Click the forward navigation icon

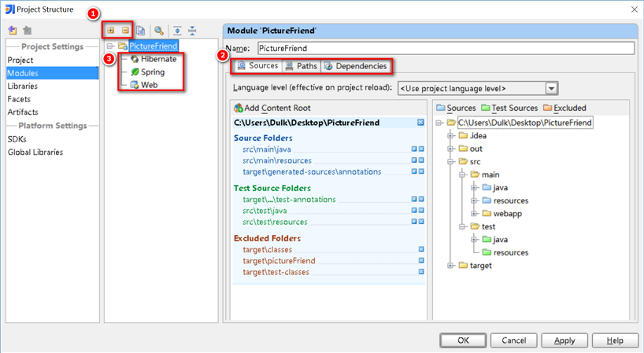pyautogui.click(x=27, y=30)
